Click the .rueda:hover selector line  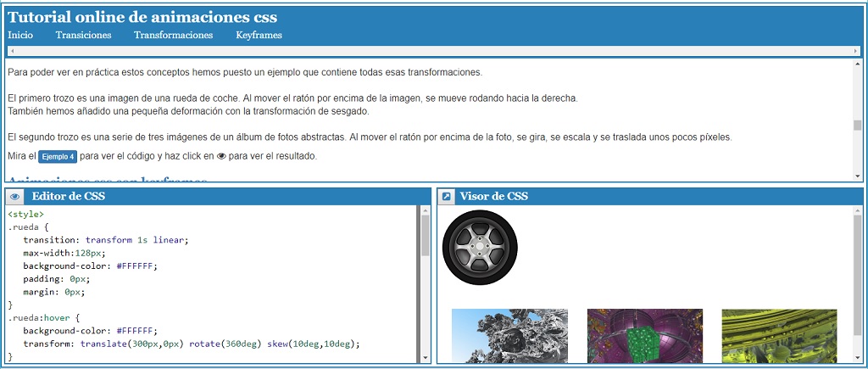coord(44,318)
